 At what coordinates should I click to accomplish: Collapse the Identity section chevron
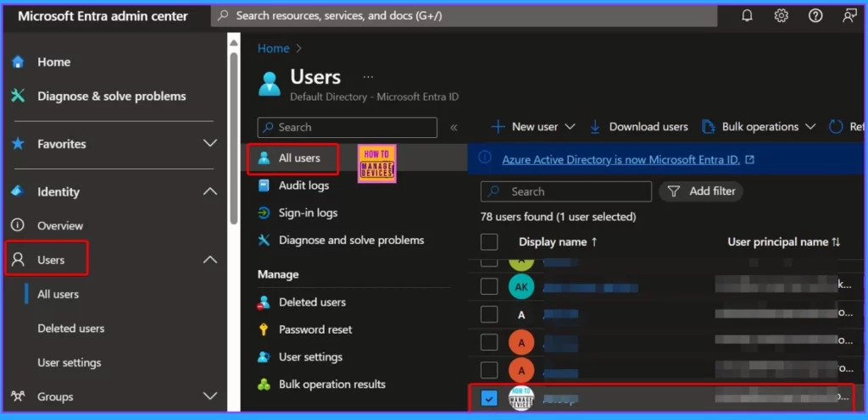coord(210,191)
